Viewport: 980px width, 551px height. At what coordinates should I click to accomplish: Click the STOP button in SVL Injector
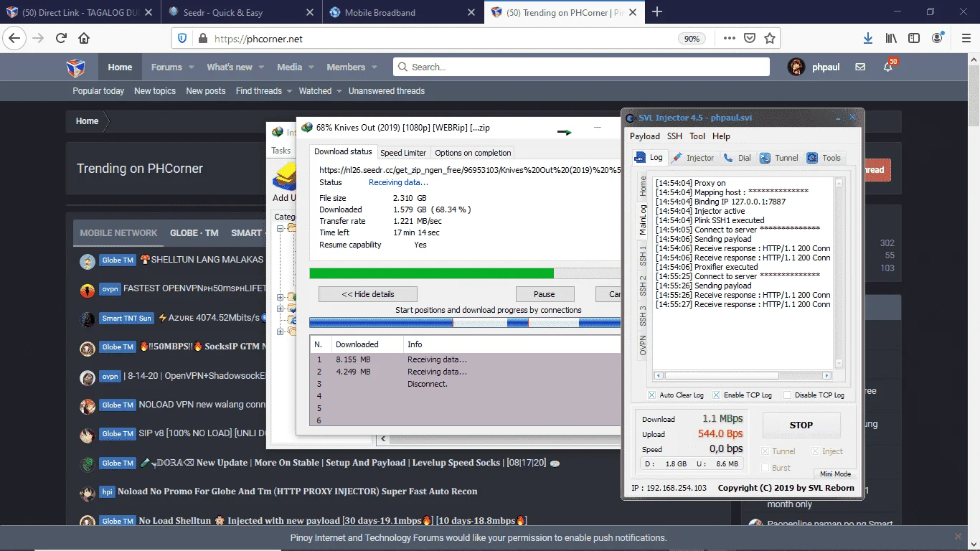801,425
